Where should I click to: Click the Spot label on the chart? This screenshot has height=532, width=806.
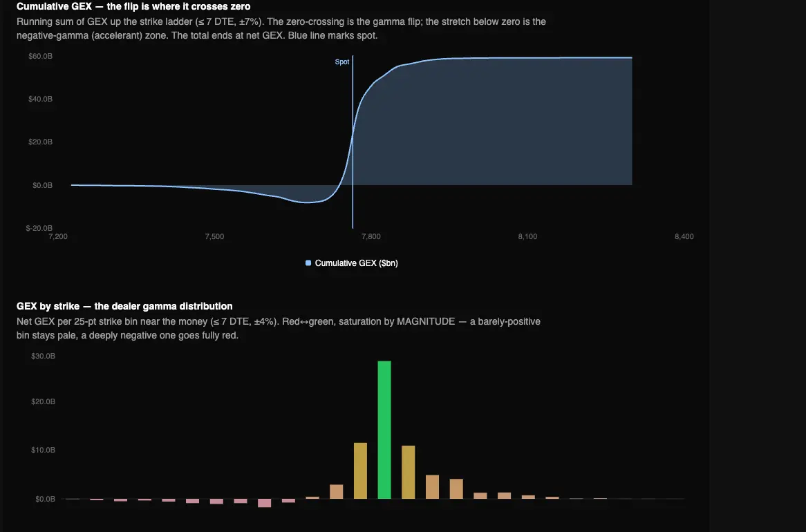(342, 61)
